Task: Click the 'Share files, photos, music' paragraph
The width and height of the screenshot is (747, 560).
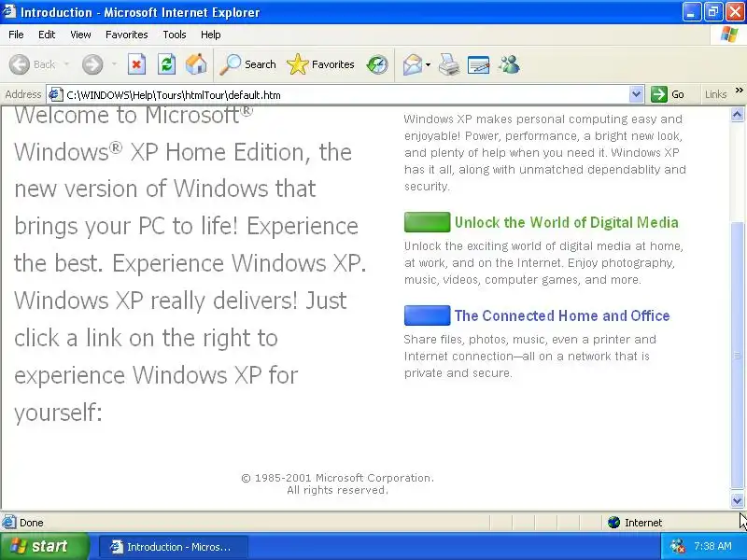Action: [529, 357]
